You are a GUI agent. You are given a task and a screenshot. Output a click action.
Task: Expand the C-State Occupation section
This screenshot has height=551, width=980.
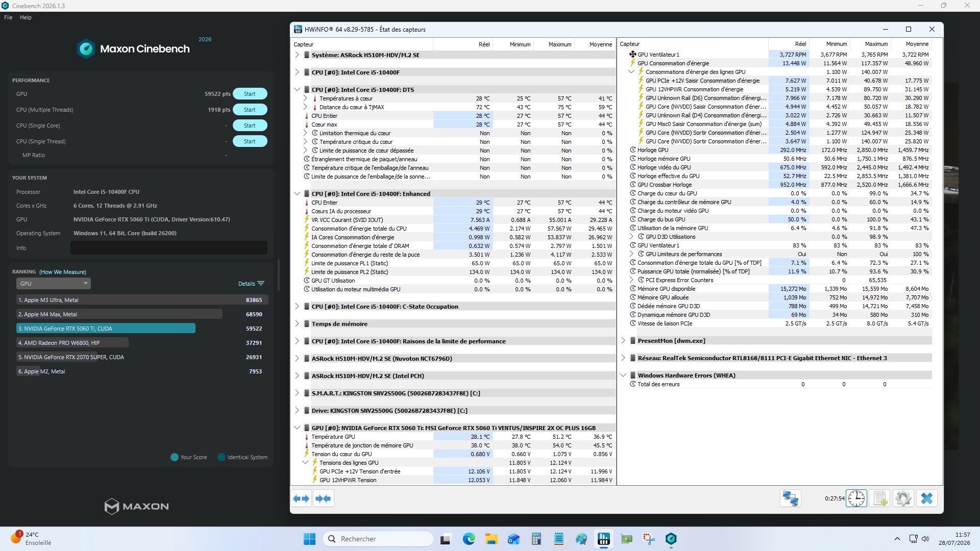point(297,306)
